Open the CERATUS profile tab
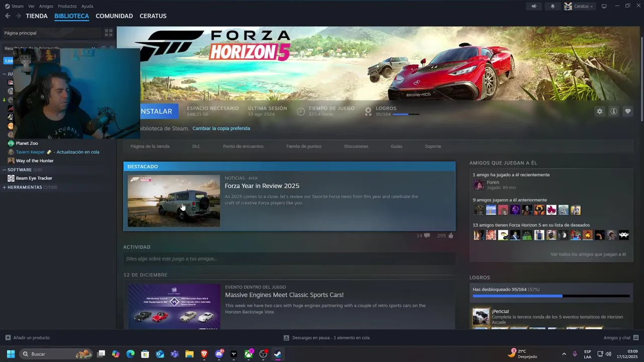 click(153, 16)
